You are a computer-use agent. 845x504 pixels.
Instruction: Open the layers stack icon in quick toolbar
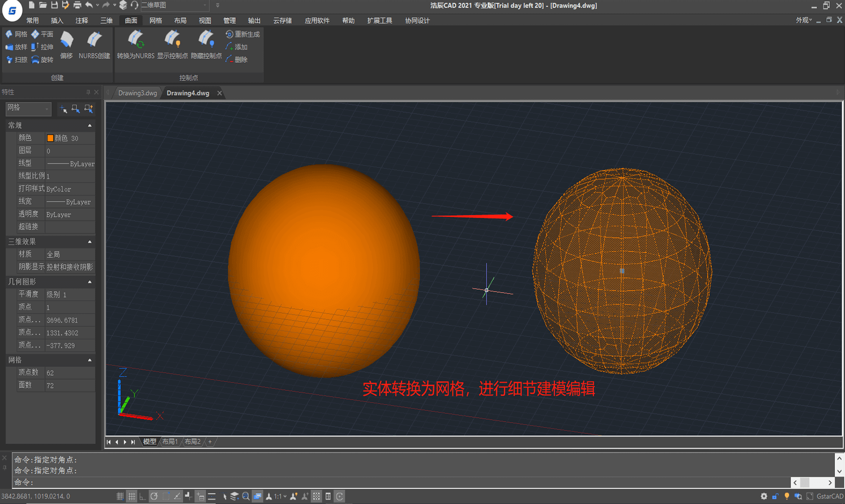coord(123,5)
